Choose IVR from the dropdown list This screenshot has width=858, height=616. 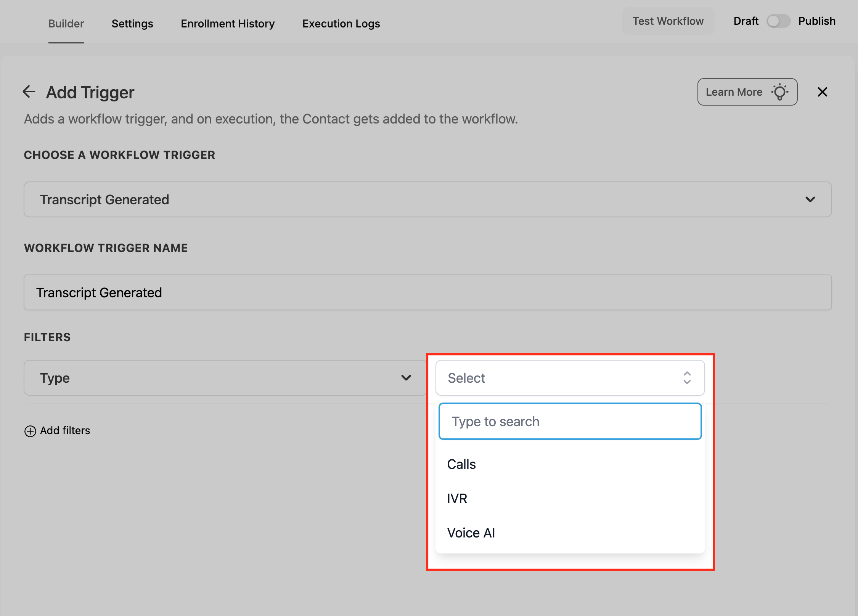pyautogui.click(x=457, y=499)
